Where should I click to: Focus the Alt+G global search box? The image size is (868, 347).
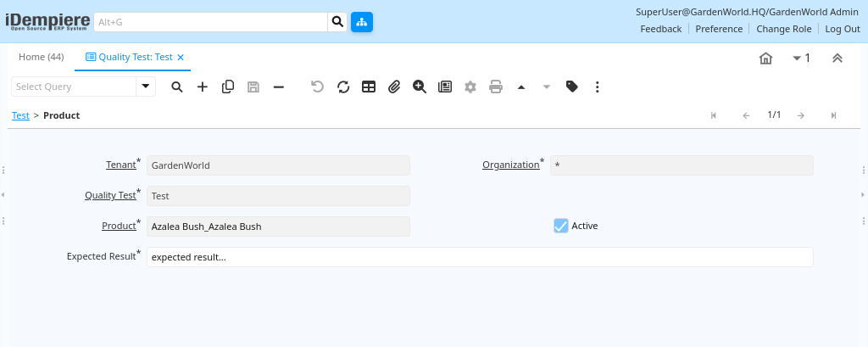(211, 22)
